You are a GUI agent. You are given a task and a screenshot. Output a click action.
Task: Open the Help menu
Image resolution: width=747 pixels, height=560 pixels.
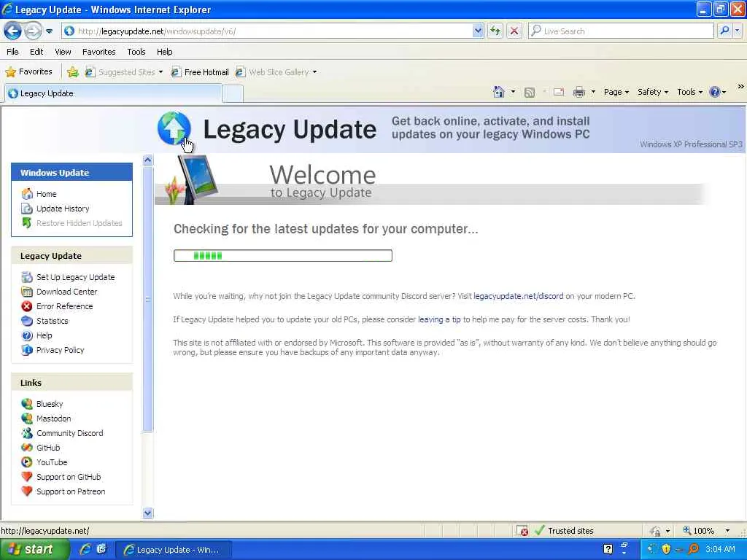pyautogui.click(x=164, y=52)
